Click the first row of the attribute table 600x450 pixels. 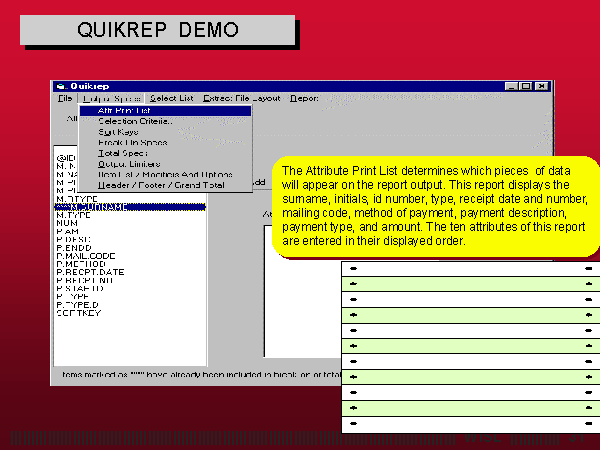(468, 269)
